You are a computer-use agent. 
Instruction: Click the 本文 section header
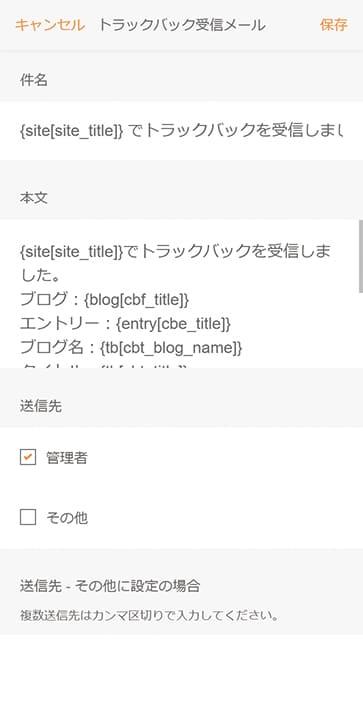(x=34, y=198)
